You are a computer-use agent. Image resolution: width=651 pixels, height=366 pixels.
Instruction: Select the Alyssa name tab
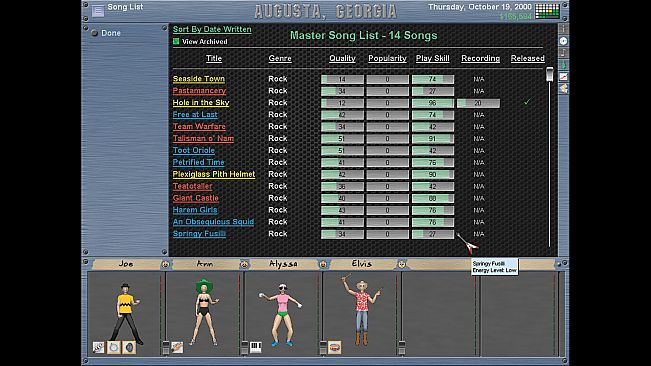pos(283,264)
